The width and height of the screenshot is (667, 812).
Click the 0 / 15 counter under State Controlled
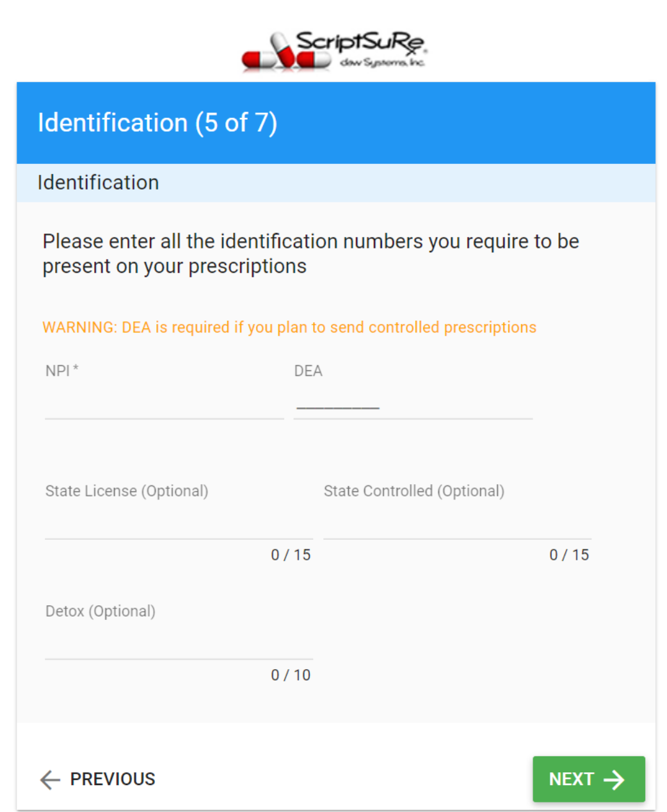pos(569,555)
